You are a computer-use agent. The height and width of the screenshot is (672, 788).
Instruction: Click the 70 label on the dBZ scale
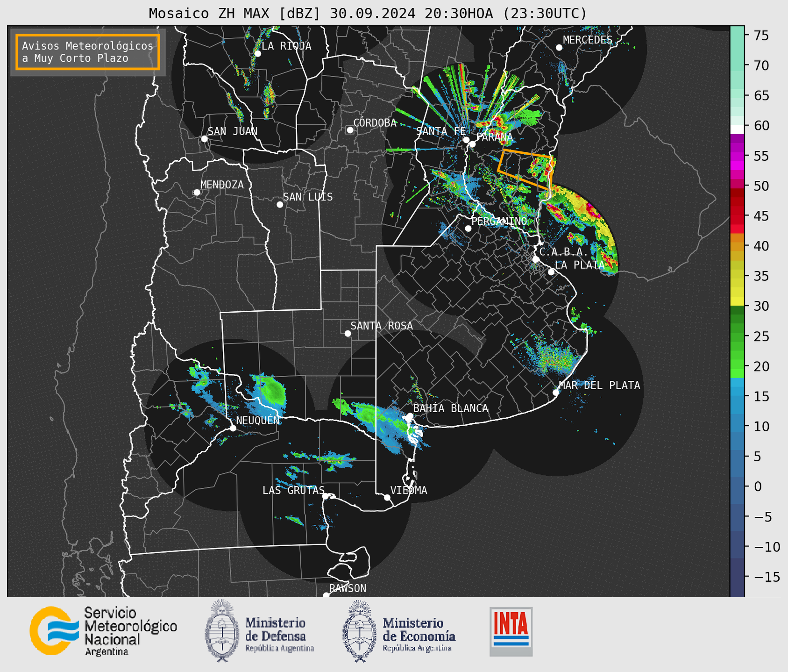click(x=761, y=65)
